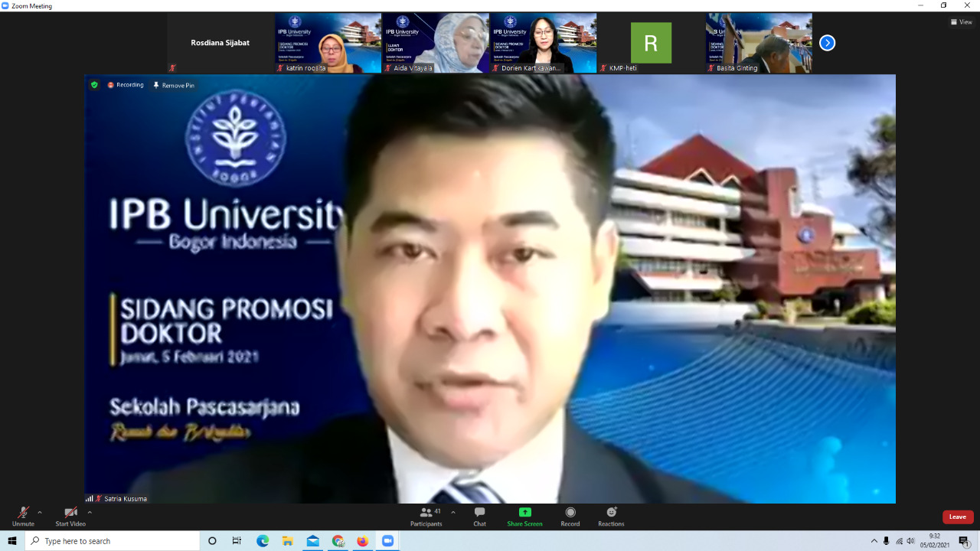This screenshot has width=980, height=551.
Task: Open File Explorer from taskbar
Action: [288, 541]
